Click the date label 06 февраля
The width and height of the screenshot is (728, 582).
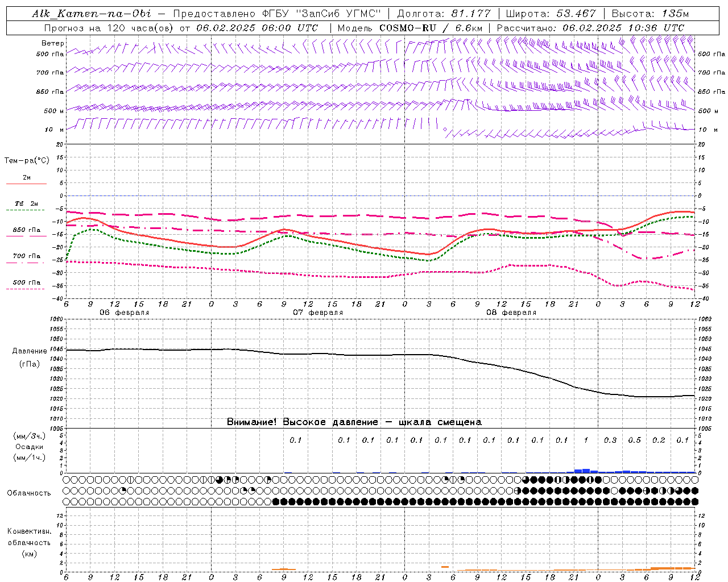pos(125,313)
